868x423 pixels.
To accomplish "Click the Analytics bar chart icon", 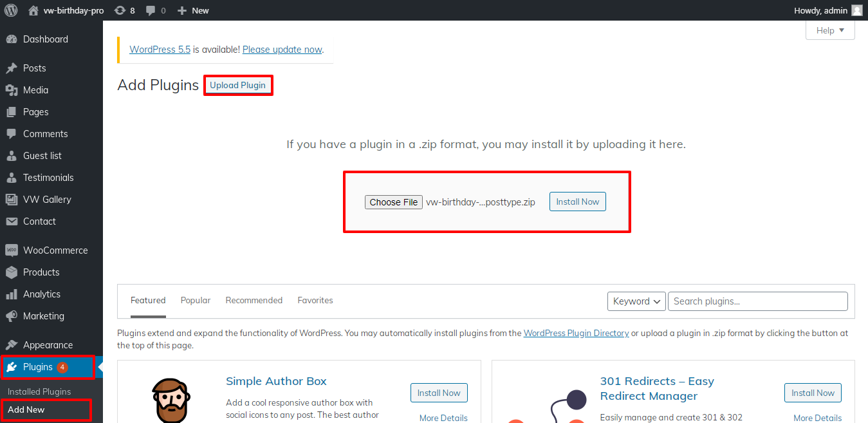I will coord(11,294).
